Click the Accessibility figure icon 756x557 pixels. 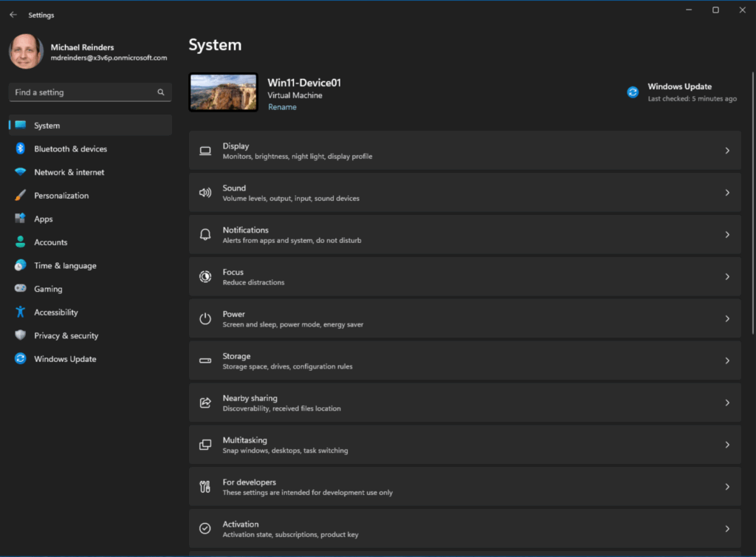[20, 312]
